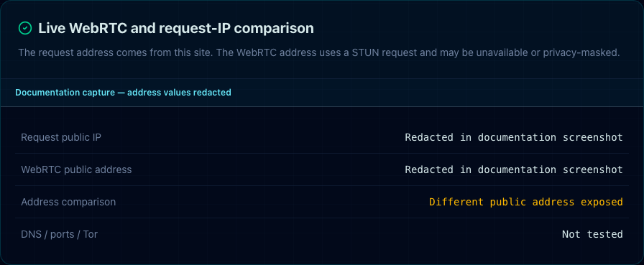
Task: Select the WebRTC public address label
Action: click(x=76, y=169)
